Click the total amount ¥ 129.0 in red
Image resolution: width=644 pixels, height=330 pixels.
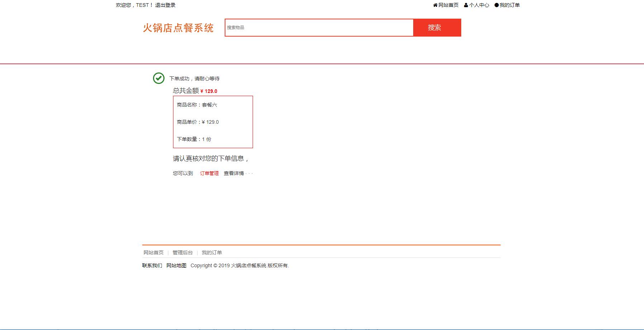click(209, 91)
